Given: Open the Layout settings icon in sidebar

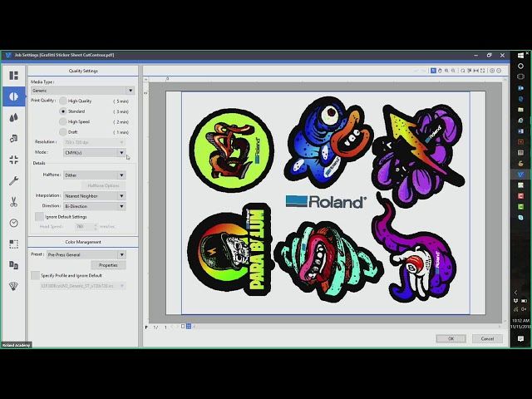Looking at the screenshot, I should 13,76.
